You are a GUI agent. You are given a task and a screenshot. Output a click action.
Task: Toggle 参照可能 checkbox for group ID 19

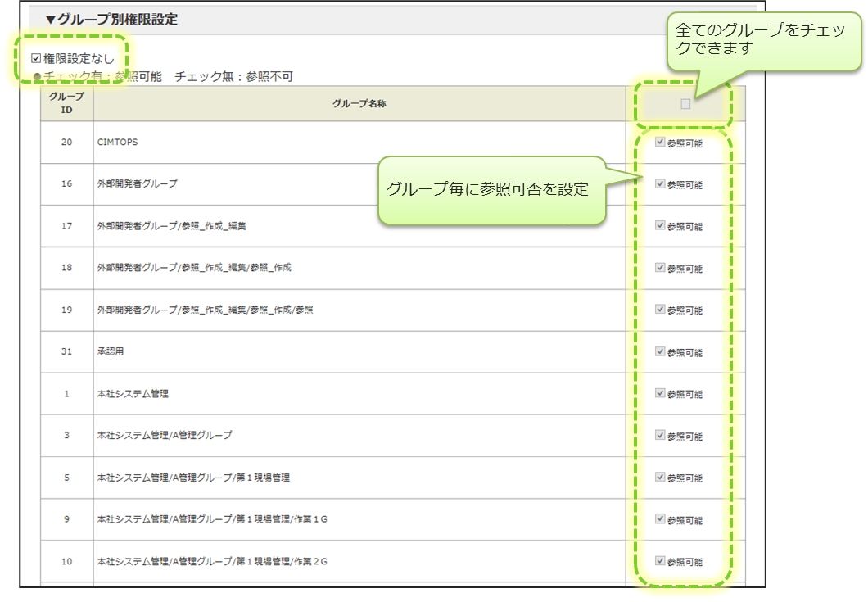click(661, 310)
